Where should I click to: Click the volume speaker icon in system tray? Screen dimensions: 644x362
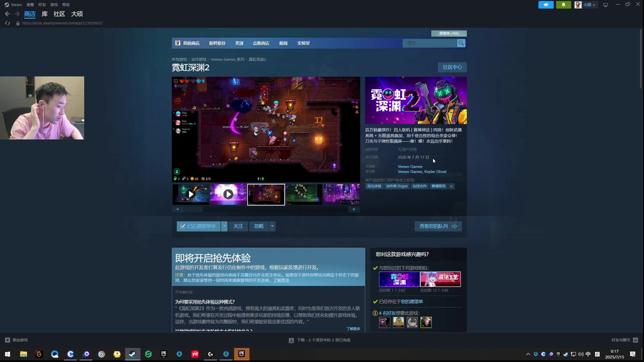[x=581, y=354]
